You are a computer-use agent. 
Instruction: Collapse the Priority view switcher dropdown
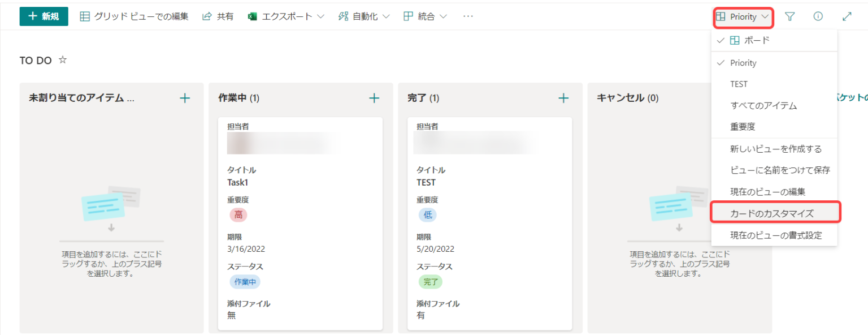[743, 17]
